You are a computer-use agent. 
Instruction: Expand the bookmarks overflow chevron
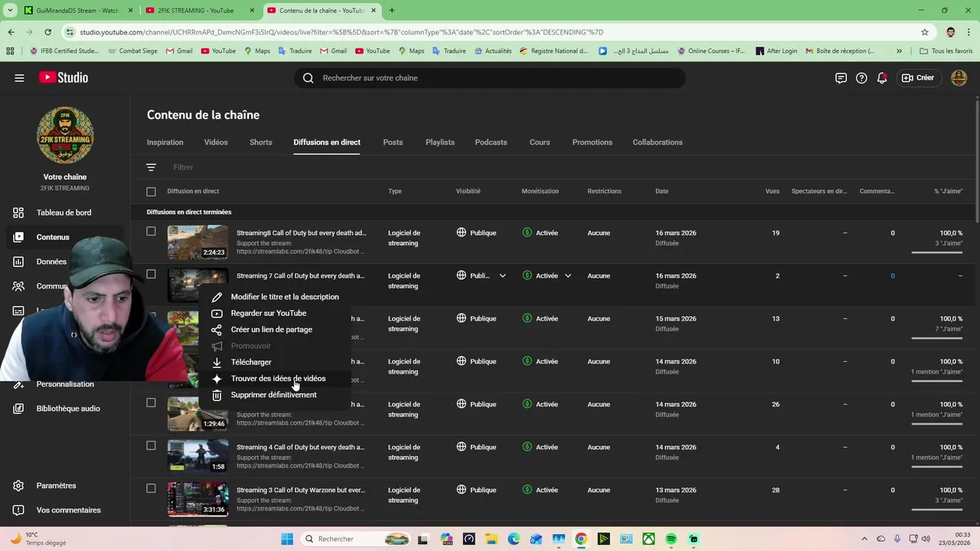coord(899,51)
